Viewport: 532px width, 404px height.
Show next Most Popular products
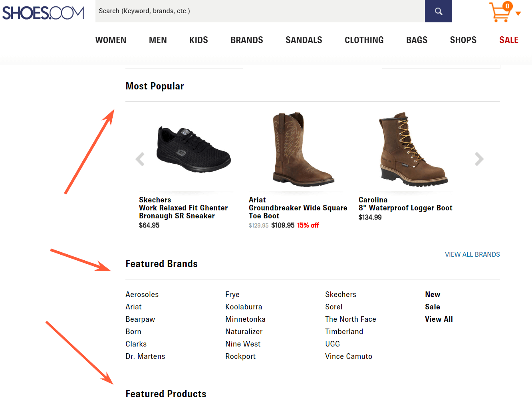coord(479,159)
